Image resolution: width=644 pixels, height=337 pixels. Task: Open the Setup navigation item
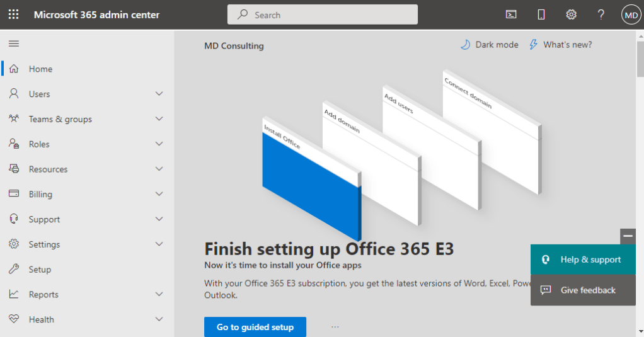(x=40, y=270)
